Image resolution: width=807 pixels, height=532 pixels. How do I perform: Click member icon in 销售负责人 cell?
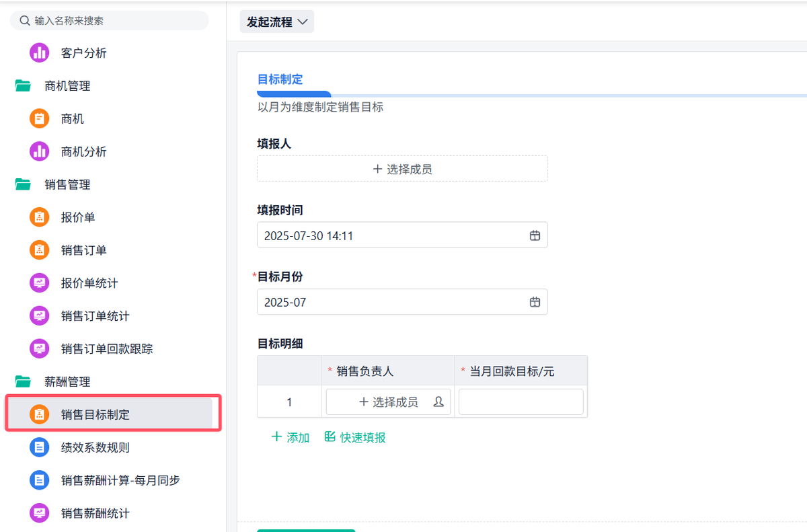438,402
